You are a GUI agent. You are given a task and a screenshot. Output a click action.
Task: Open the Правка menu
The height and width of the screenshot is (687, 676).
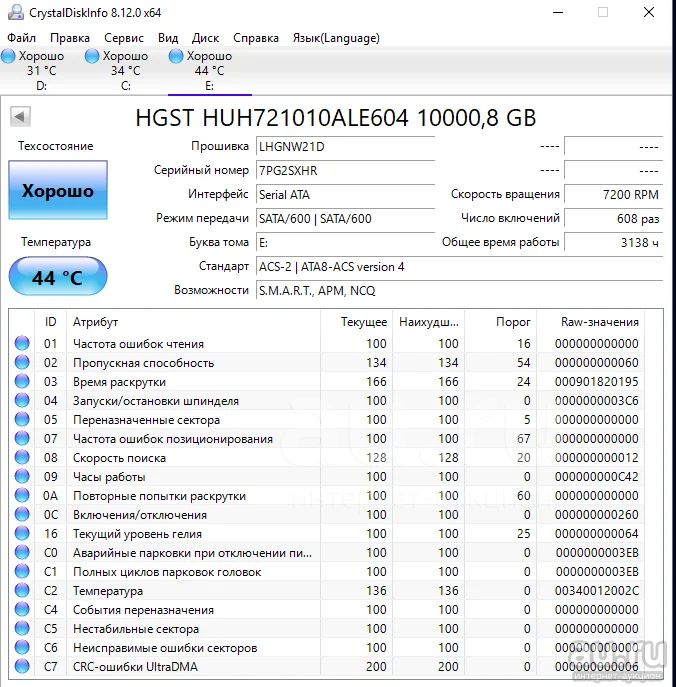(x=70, y=38)
